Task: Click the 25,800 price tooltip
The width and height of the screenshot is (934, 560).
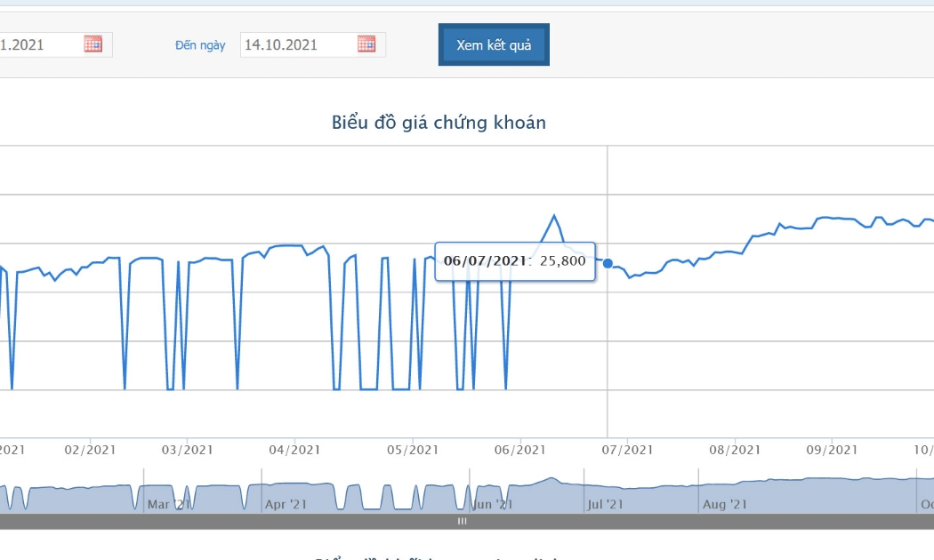Action: pos(515,261)
